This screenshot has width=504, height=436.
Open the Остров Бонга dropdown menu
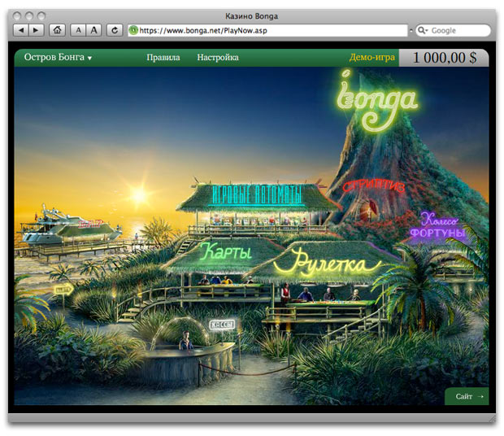point(58,58)
